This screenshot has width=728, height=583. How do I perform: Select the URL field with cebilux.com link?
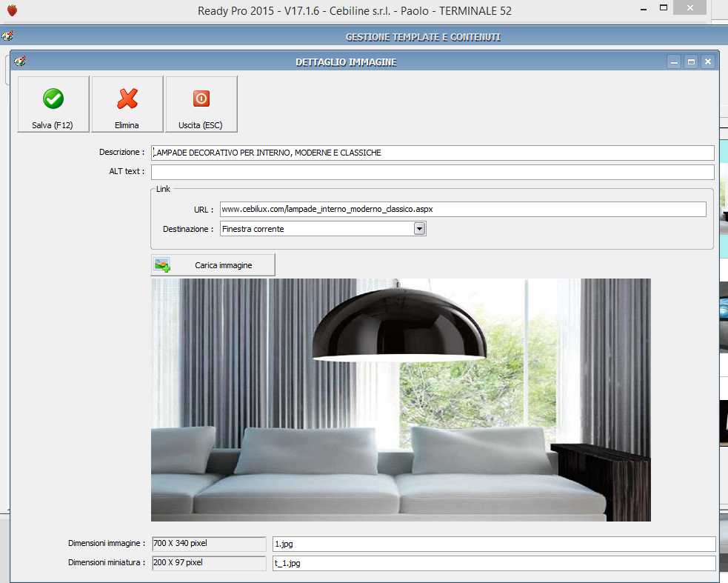pos(462,210)
